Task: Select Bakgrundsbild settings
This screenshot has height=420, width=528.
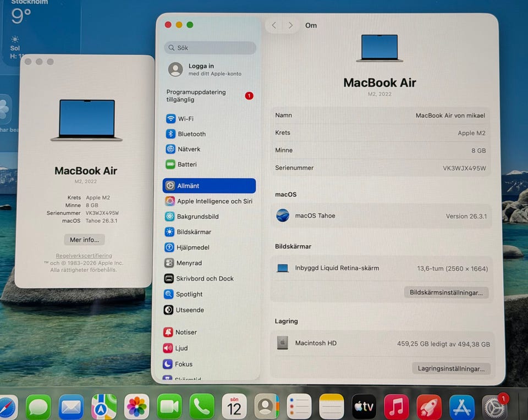Action: pyautogui.click(x=197, y=217)
